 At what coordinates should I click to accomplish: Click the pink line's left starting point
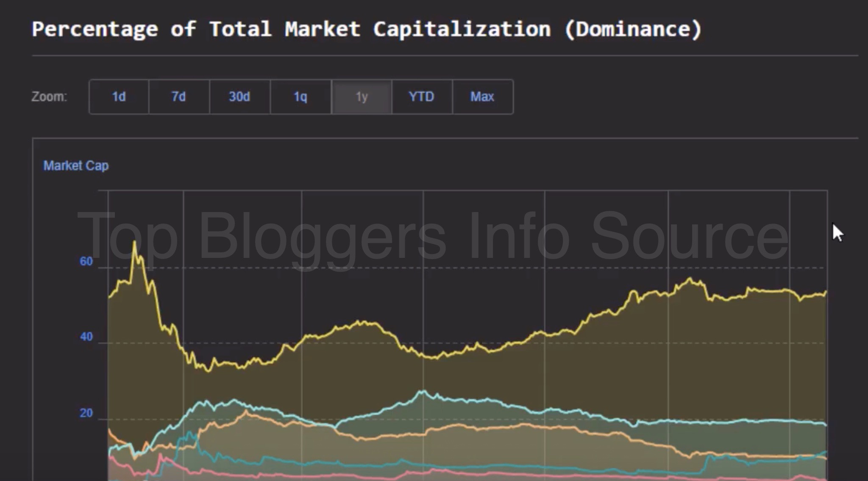[x=109, y=456]
